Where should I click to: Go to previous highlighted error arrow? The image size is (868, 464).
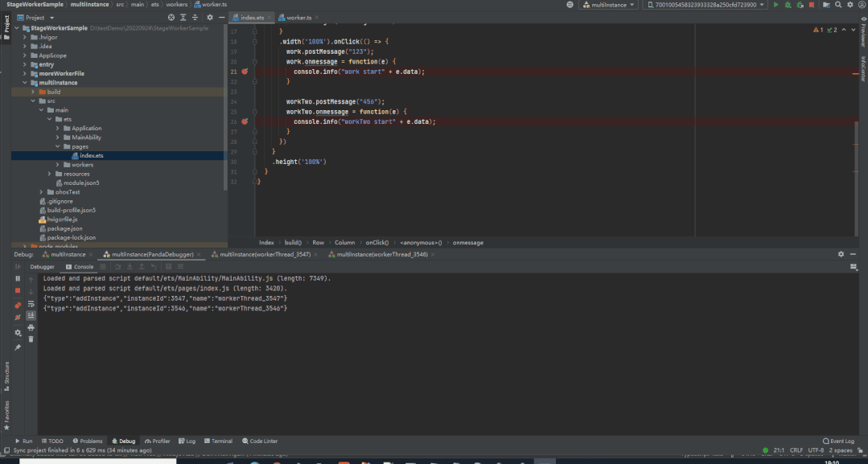[x=844, y=30]
